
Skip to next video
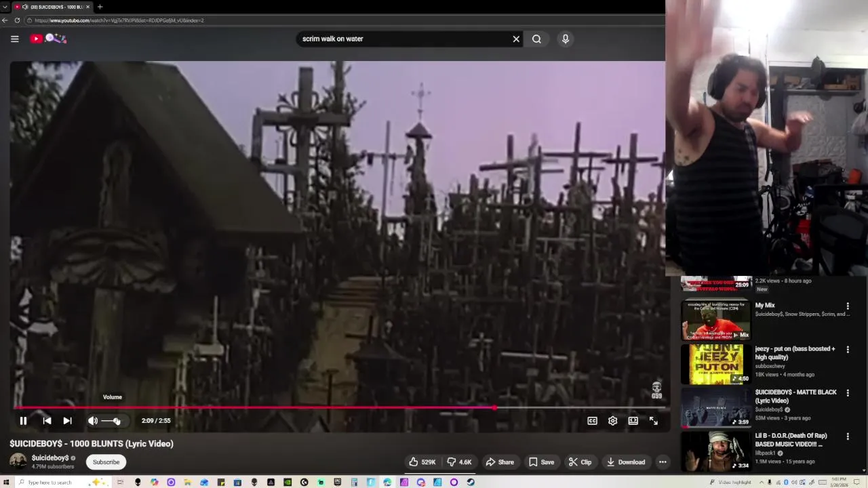[67, 421]
